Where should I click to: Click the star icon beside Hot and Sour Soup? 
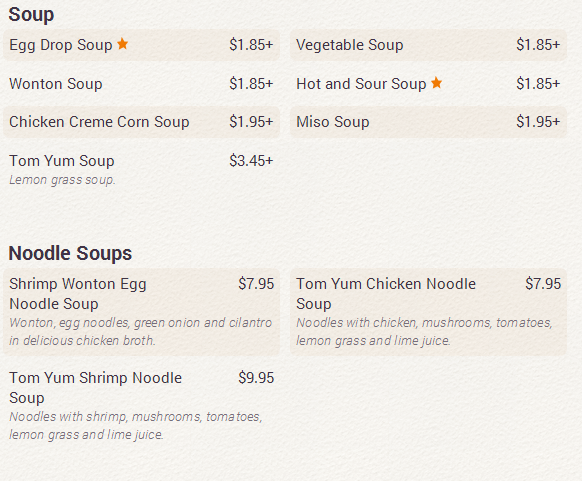436,83
